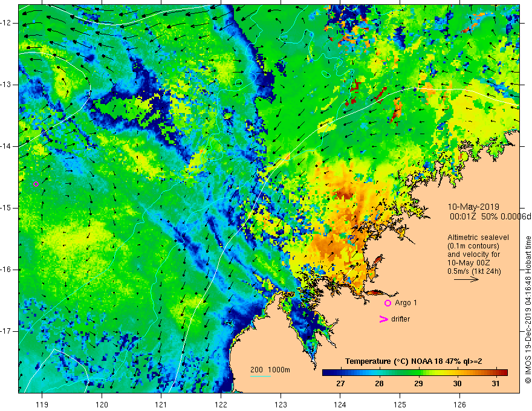
Task: Click the cyan 200m isobath legend line
Action: coord(261,376)
